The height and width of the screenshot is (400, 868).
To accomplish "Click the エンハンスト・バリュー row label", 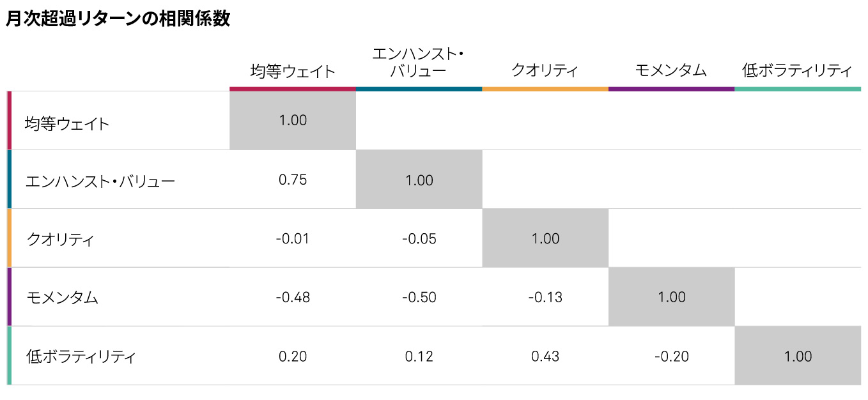I will pyautogui.click(x=100, y=181).
